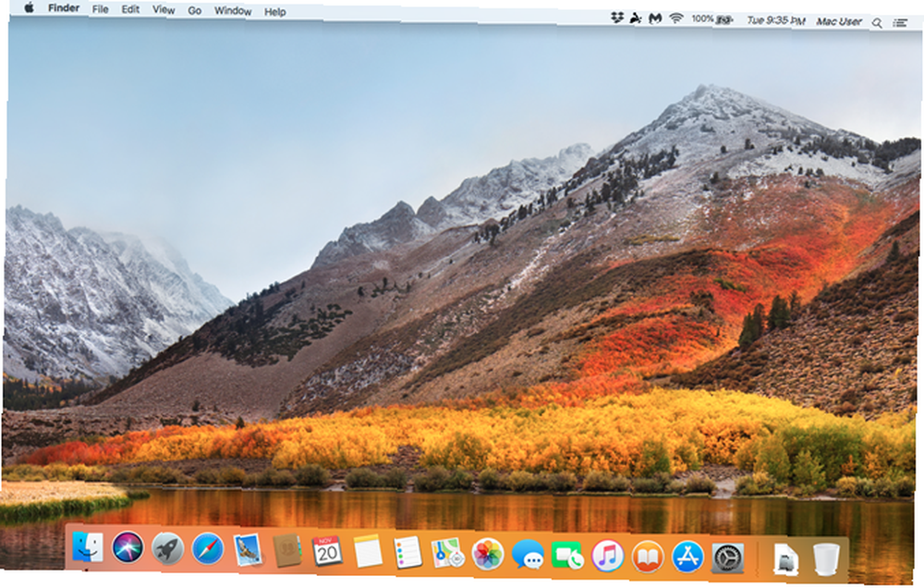The width and height of the screenshot is (924, 588).
Task: Open the Window menu
Action: [x=233, y=11]
